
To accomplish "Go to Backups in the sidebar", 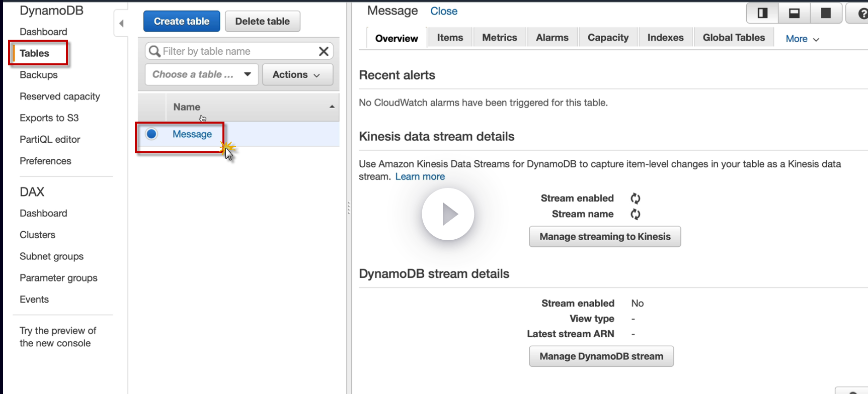I will click(39, 75).
